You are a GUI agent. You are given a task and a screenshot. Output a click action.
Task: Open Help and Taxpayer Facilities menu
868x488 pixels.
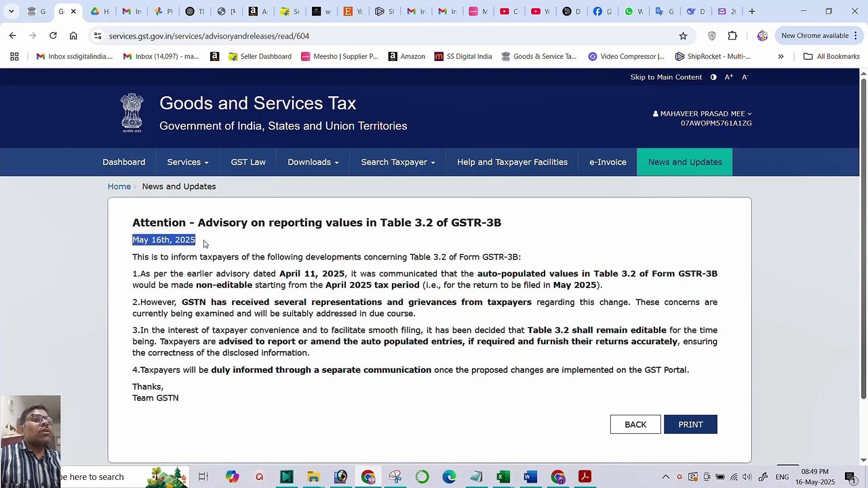pos(512,162)
